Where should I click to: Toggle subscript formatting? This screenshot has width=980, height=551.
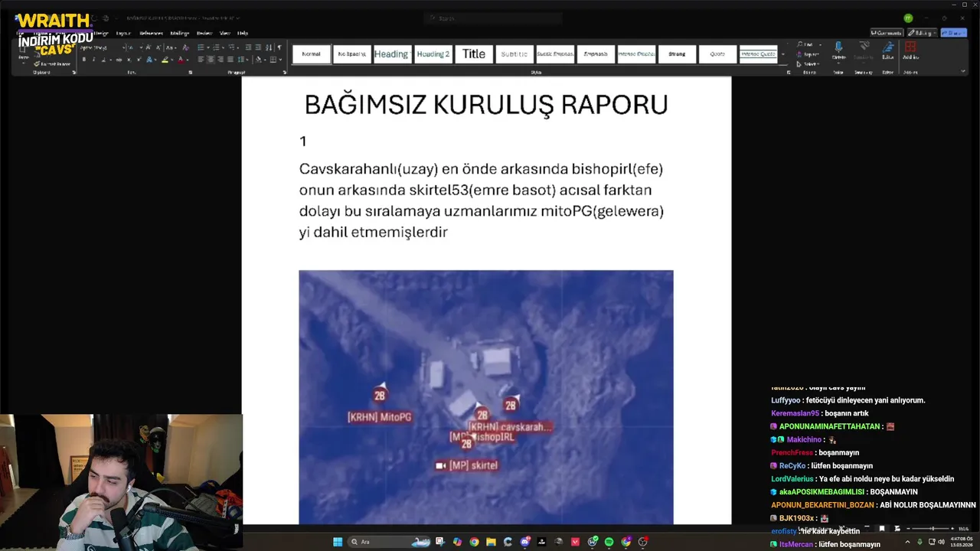tap(129, 59)
